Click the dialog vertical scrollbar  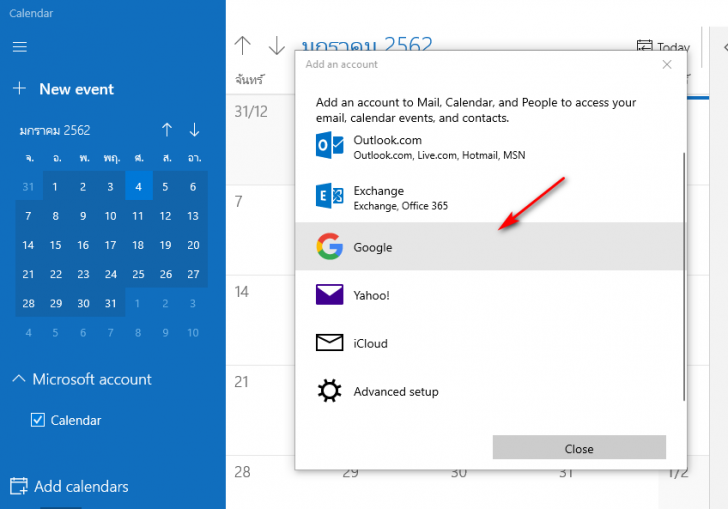click(683, 276)
